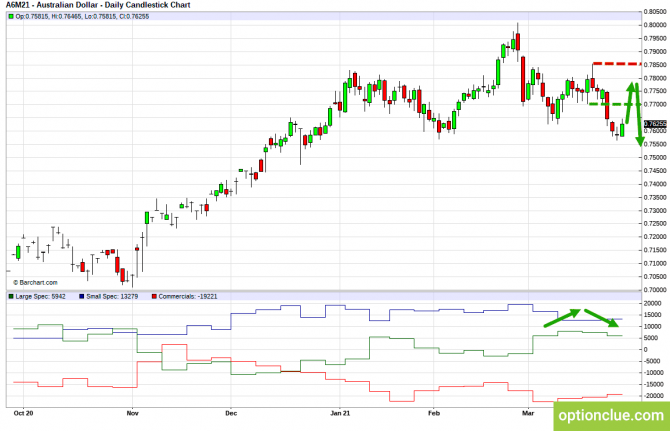The image size is (670, 431).
Task: Click the 0.77500 price axis label
Action: point(655,91)
